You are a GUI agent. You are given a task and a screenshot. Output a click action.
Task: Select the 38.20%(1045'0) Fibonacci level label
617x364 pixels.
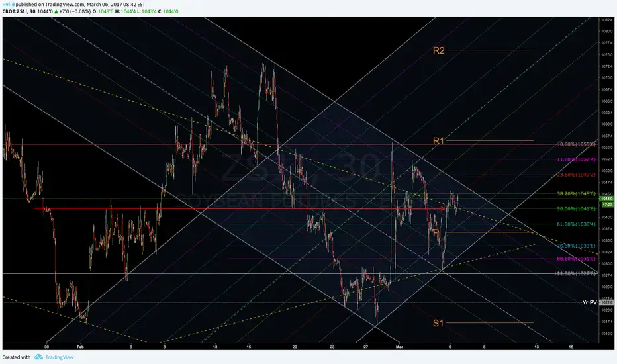pos(577,194)
